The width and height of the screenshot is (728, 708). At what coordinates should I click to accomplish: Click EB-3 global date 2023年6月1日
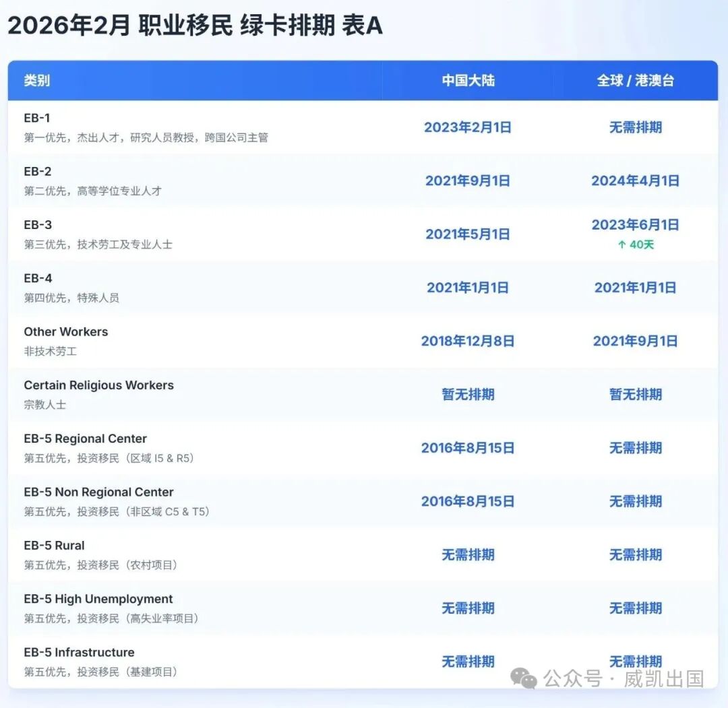[635, 225]
